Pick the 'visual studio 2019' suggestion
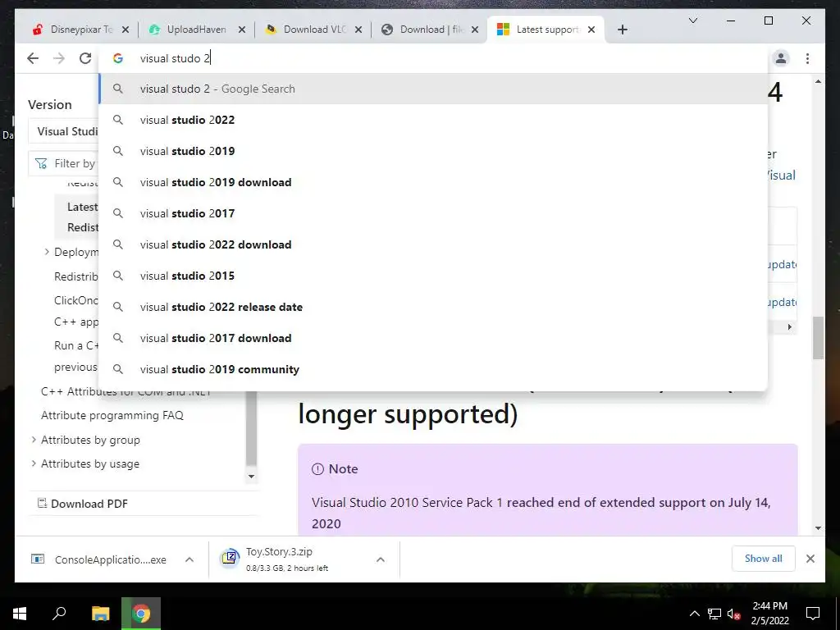 (433, 151)
